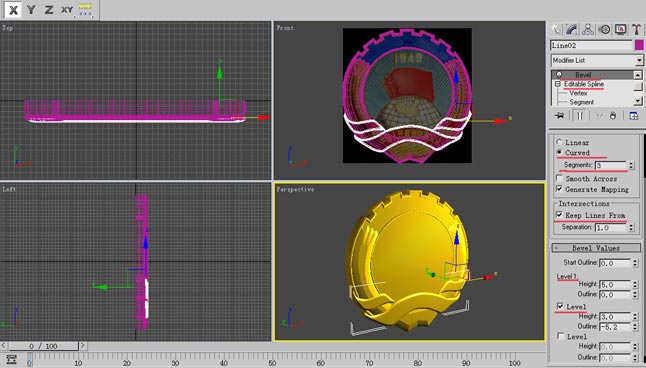
Task: Restrict transform to the X axis
Action: [13, 9]
